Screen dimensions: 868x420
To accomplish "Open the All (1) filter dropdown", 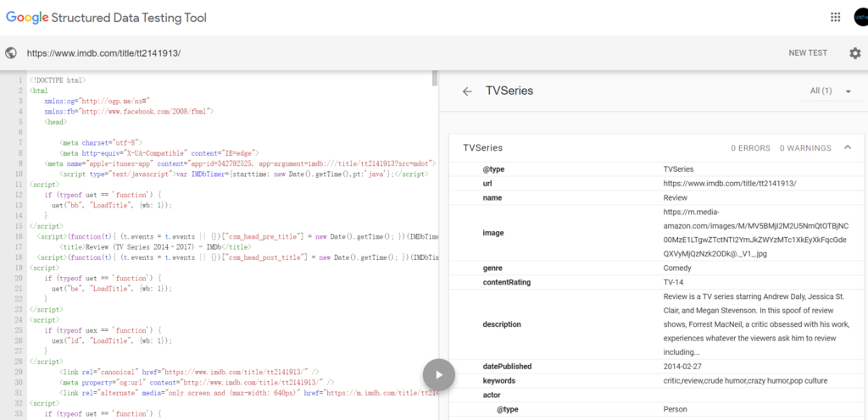I will tap(831, 91).
